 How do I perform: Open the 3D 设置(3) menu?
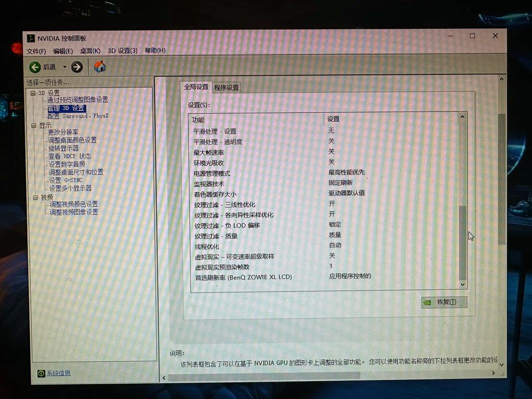tap(122, 51)
